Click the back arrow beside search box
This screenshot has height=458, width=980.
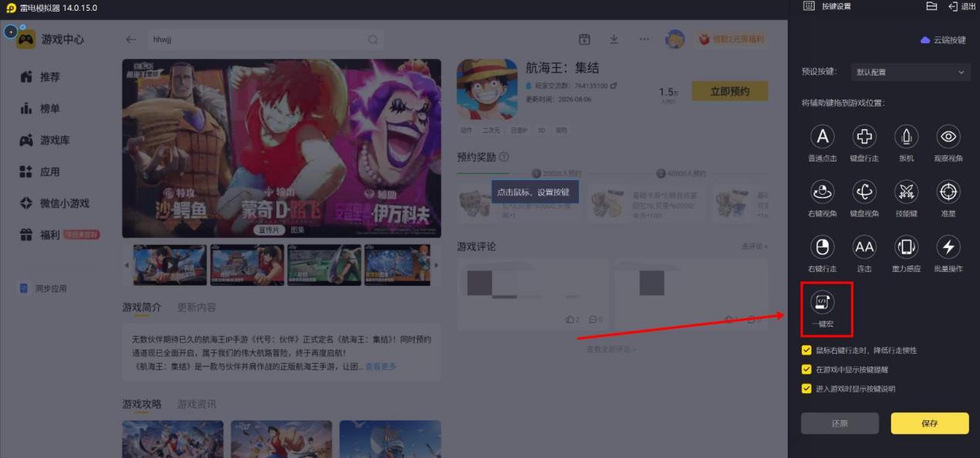pyautogui.click(x=131, y=39)
